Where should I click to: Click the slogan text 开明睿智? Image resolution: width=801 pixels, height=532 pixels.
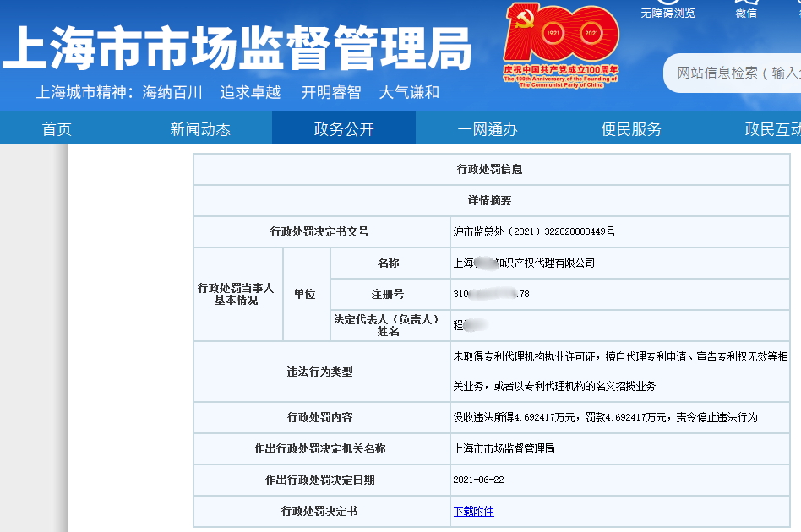331,92
